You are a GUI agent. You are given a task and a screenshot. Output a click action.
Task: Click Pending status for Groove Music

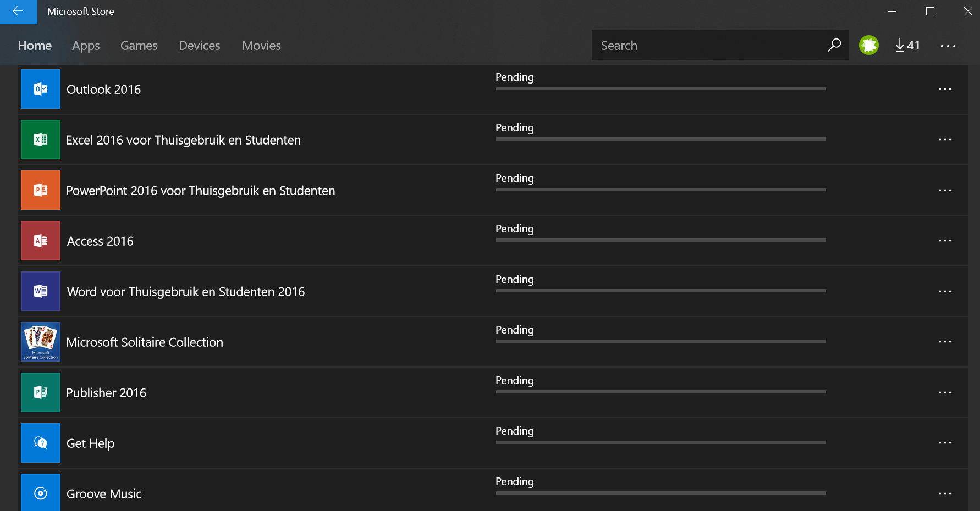tap(514, 482)
